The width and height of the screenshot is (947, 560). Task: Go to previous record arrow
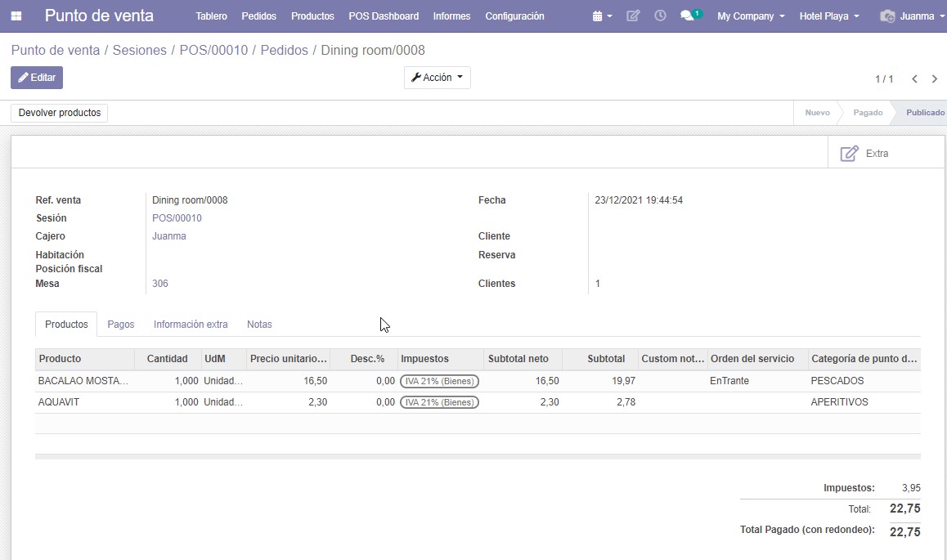click(x=914, y=79)
